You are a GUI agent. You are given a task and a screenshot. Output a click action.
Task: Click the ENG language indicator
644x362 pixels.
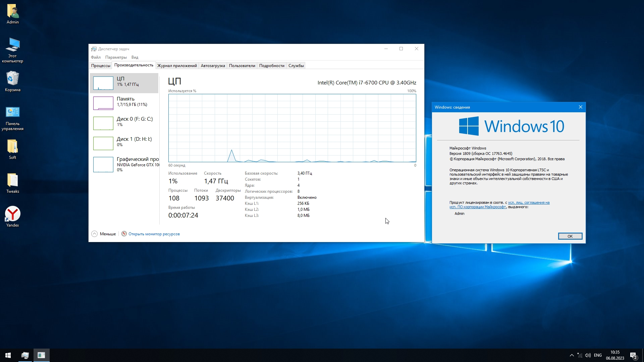point(598,355)
